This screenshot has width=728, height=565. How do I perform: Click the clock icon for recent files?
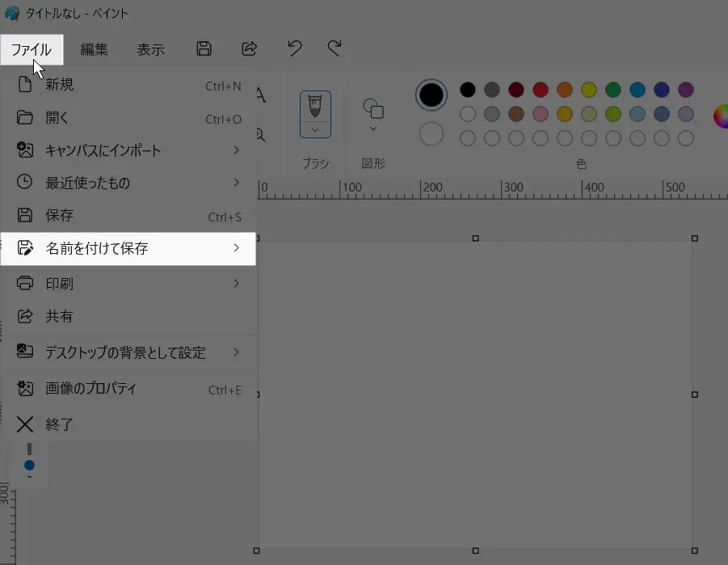point(24,182)
